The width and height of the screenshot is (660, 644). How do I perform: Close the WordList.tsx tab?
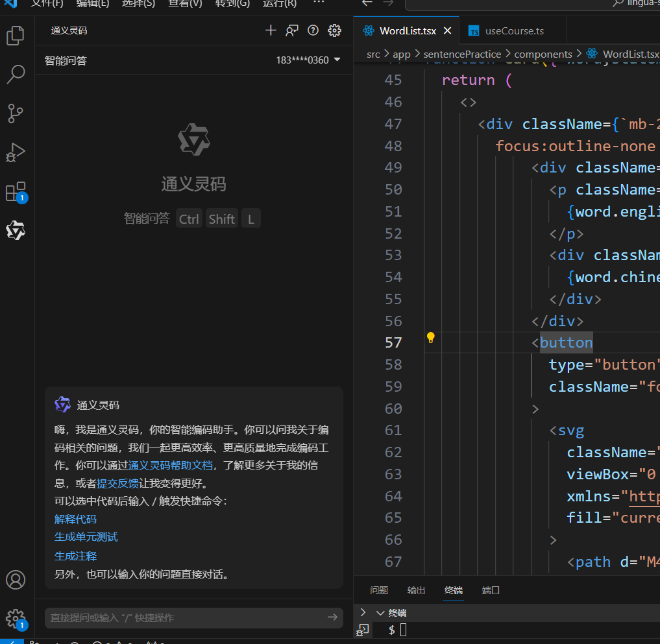click(x=447, y=30)
